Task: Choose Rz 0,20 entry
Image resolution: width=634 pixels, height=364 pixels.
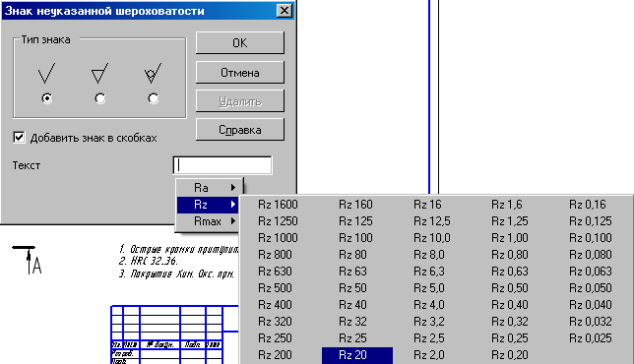Action: coord(510,355)
